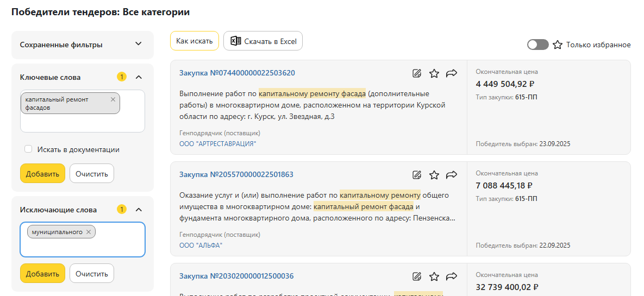Image resolution: width=644 pixels, height=296 pixels.
Task: Remove the 'муниципального' exclusion tag
Action: [x=89, y=232]
